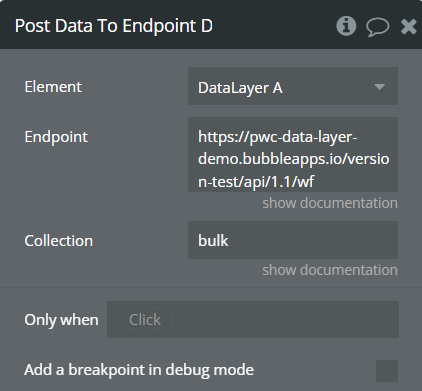Click the Collection field label

tap(58, 241)
